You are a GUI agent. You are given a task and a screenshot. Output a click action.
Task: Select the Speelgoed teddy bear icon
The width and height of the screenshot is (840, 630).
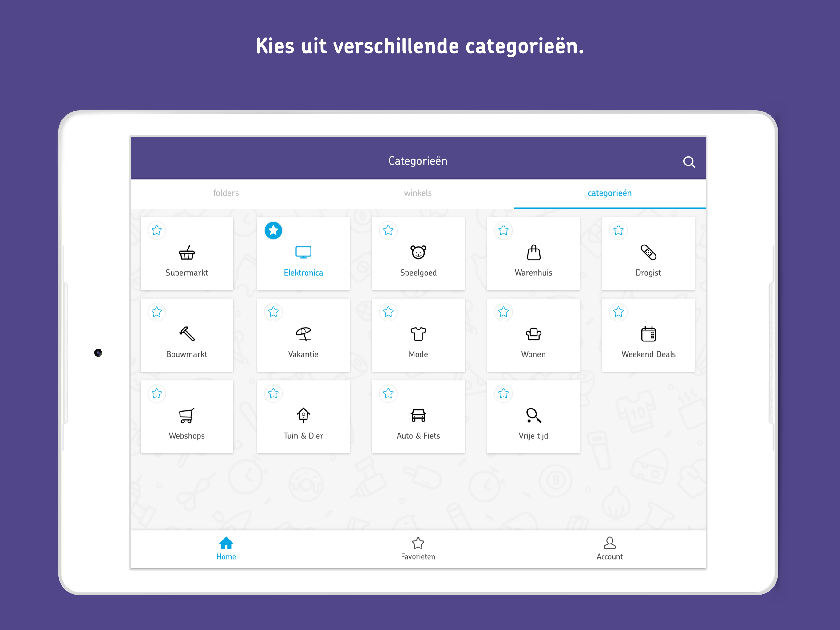(x=418, y=252)
